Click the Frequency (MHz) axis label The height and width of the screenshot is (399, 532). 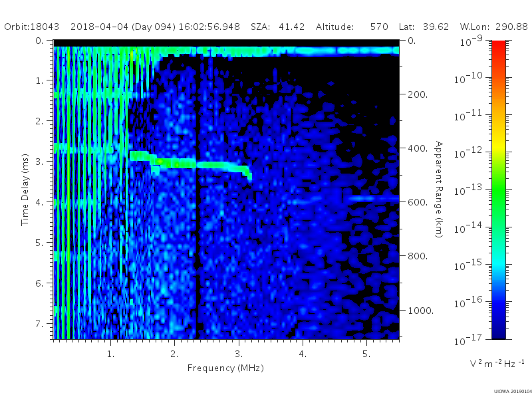[x=225, y=368]
